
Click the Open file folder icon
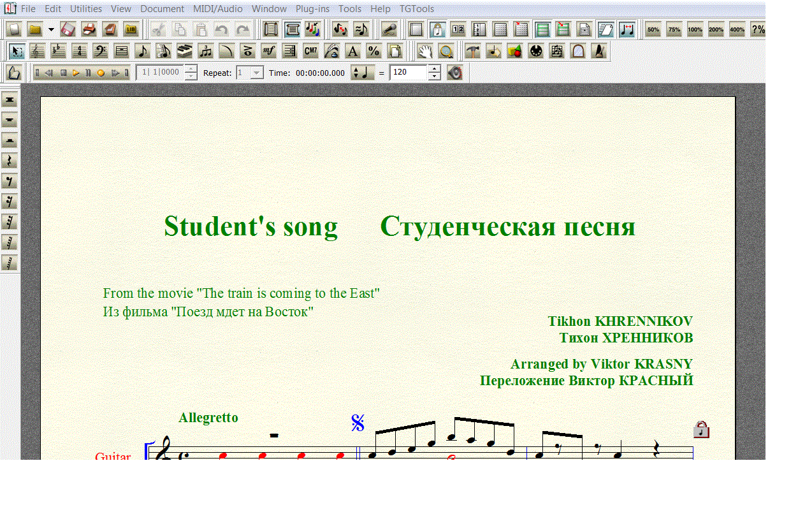click(x=35, y=29)
